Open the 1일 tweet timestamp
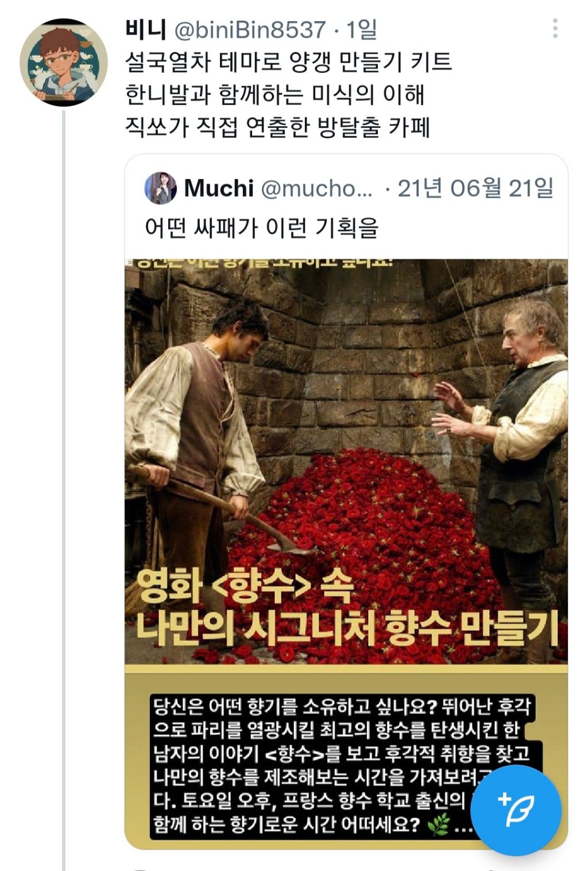Viewport: 588px width, 871px height. pyautogui.click(x=362, y=29)
